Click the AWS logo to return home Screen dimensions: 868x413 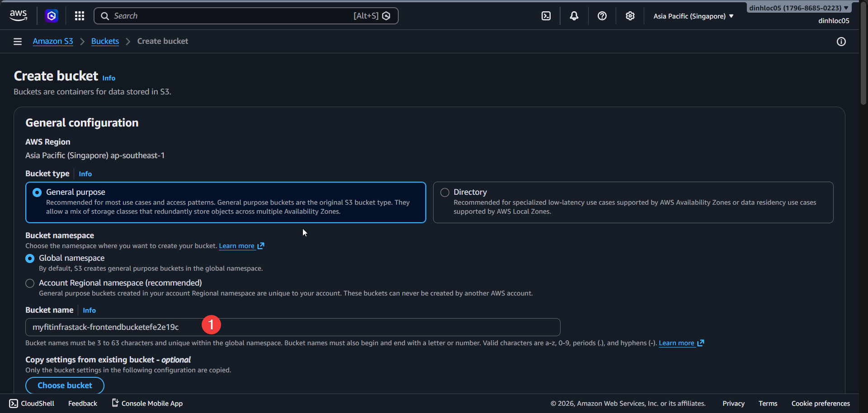pos(18,15)
